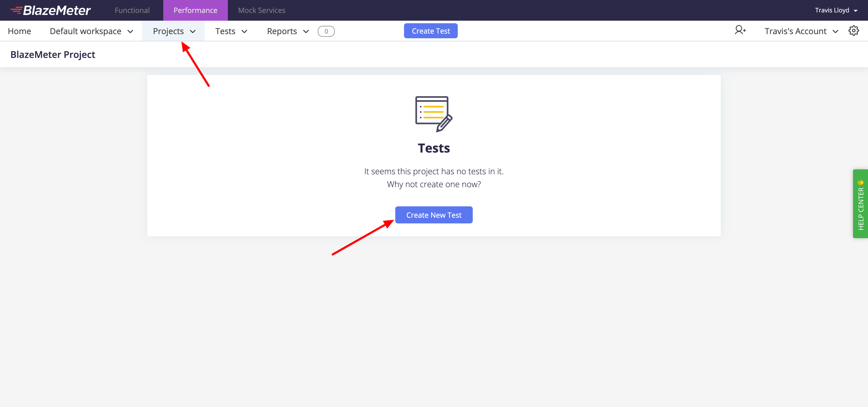Image resolution: width=868 pixels, height=407 pixels.
Task: Open the Reports dropdown menu
Action: pos(288,31)
